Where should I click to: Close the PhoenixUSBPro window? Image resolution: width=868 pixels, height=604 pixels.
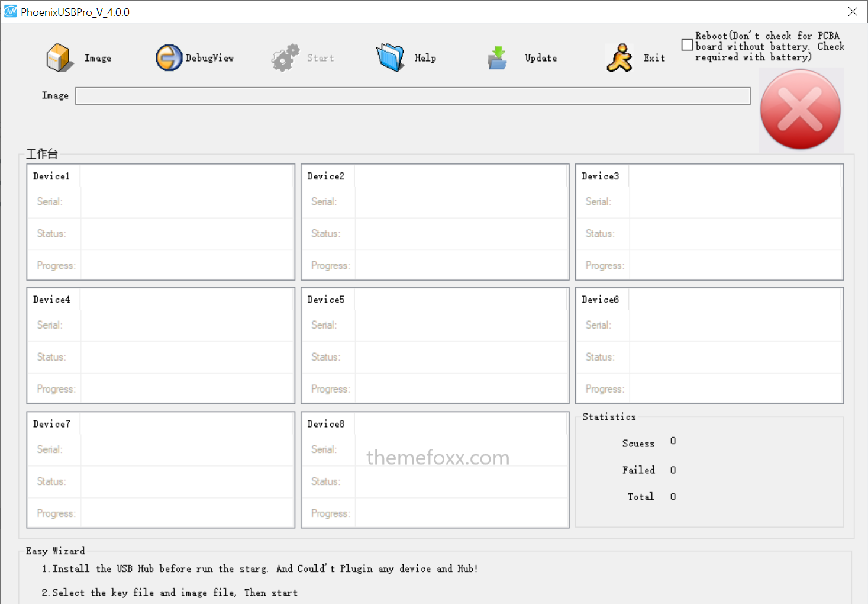[853, 12]
